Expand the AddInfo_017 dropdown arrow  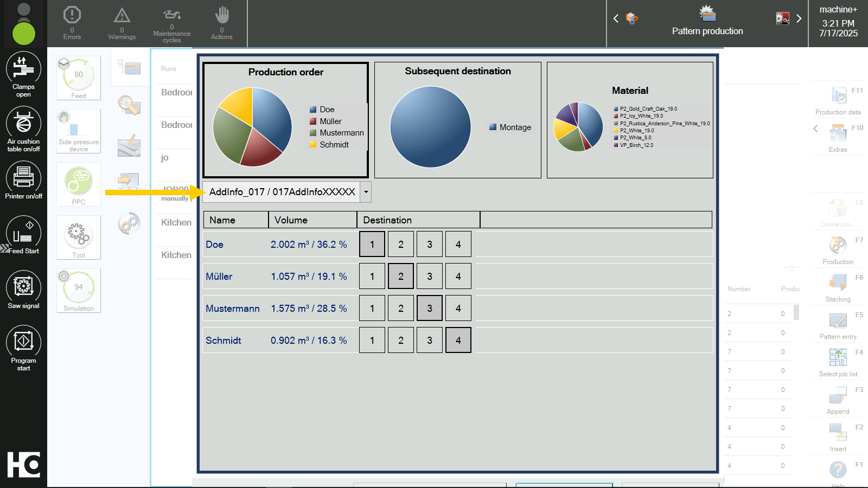(366, 192)
